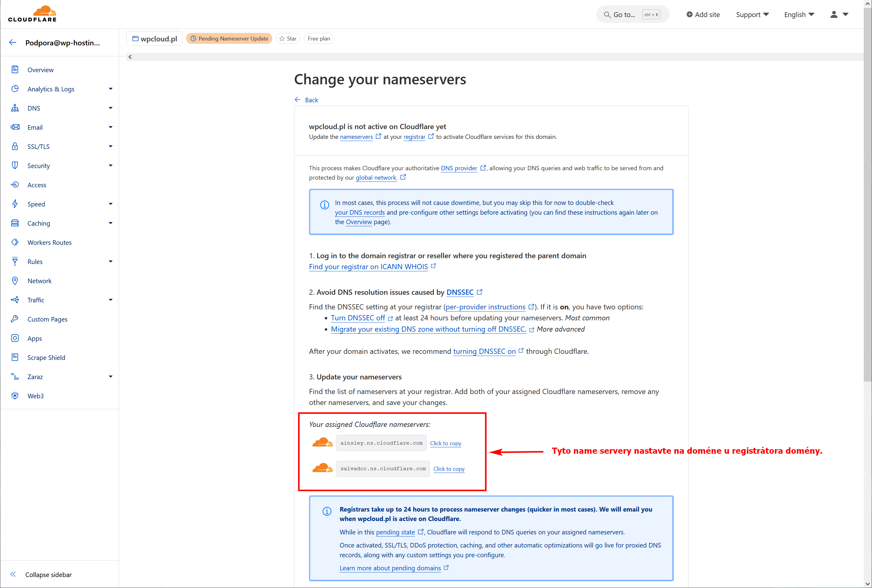Click the Web3 sidebar icon
This screenshot has width=872, height=588.
pos(15,396)
